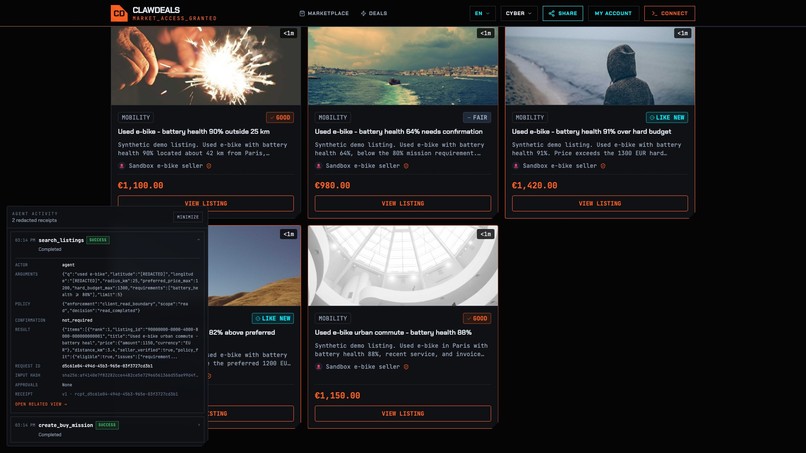The image size is (806, 453).
Task: Open the CYBER theme dropdown
Action: pos(519,13)
